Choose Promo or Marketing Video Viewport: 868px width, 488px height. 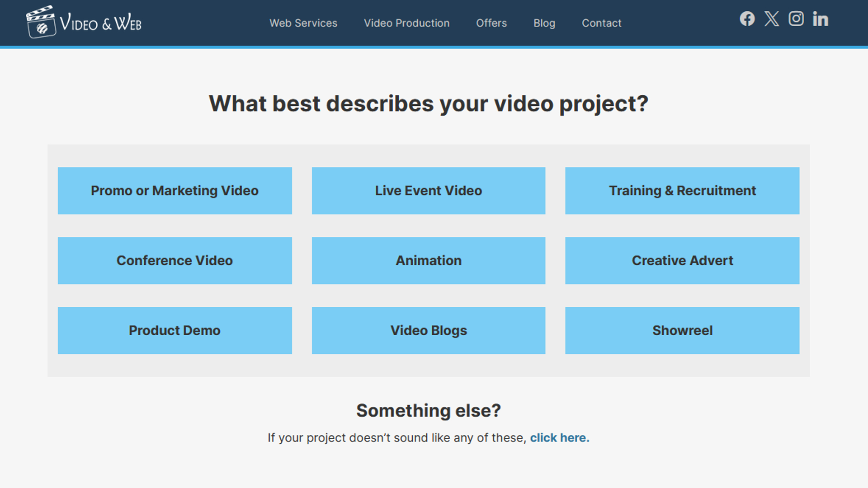point(175,191)
